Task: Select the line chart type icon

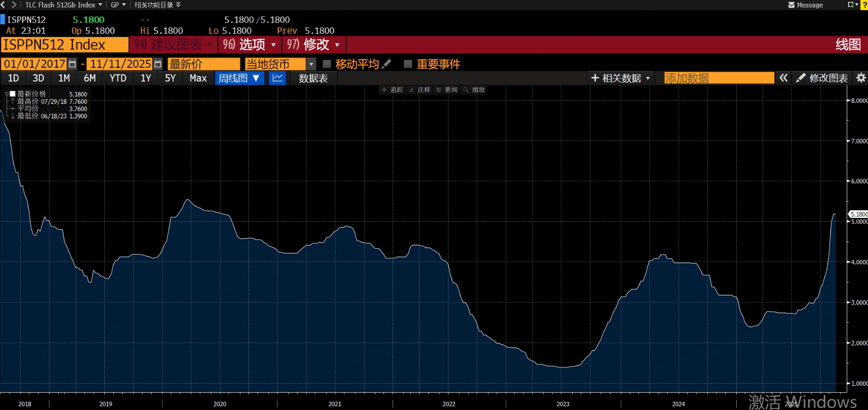Action: tap(278, 78)
